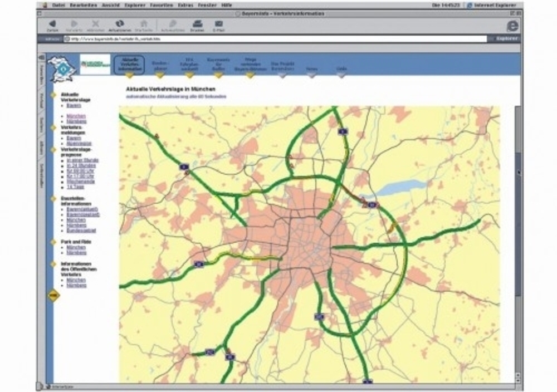Open the E-Mail toolbar icon
The width and height of the screenshot is (557, 392).
click(x=219, y=24)
